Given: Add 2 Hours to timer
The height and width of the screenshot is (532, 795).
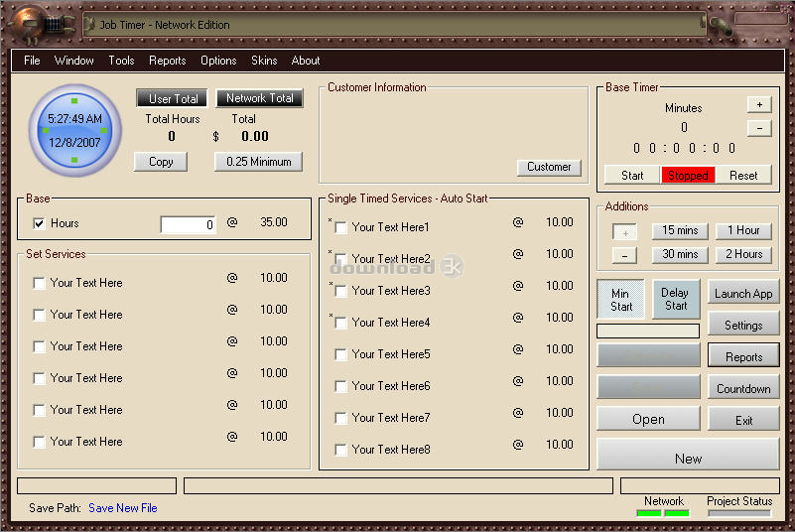Looking at the screenshot, I should click(743, 254).
